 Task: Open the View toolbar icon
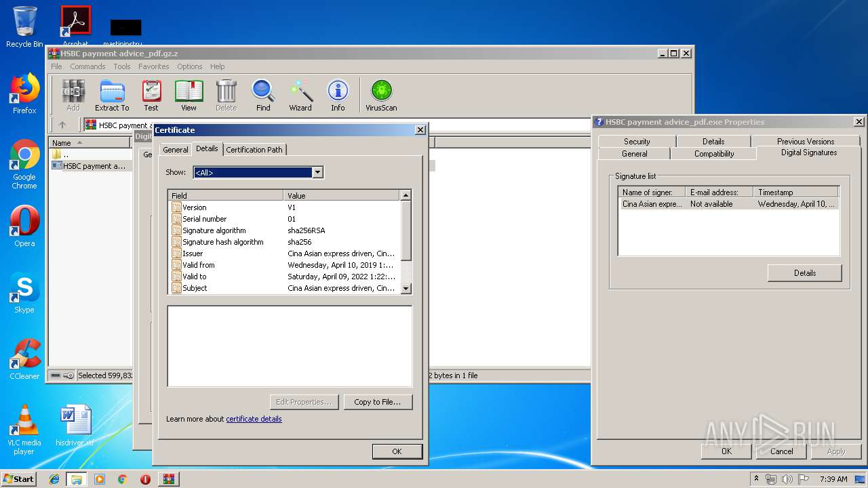[189, 95]
